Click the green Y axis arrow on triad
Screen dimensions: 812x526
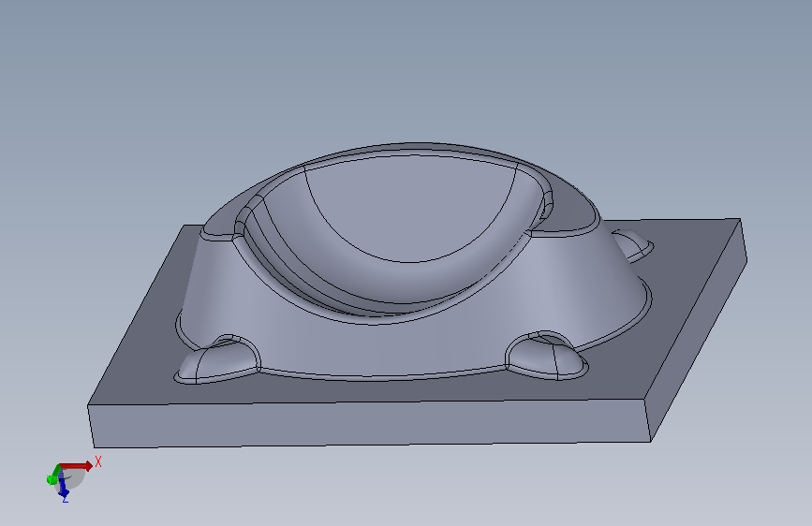point(52,476)
